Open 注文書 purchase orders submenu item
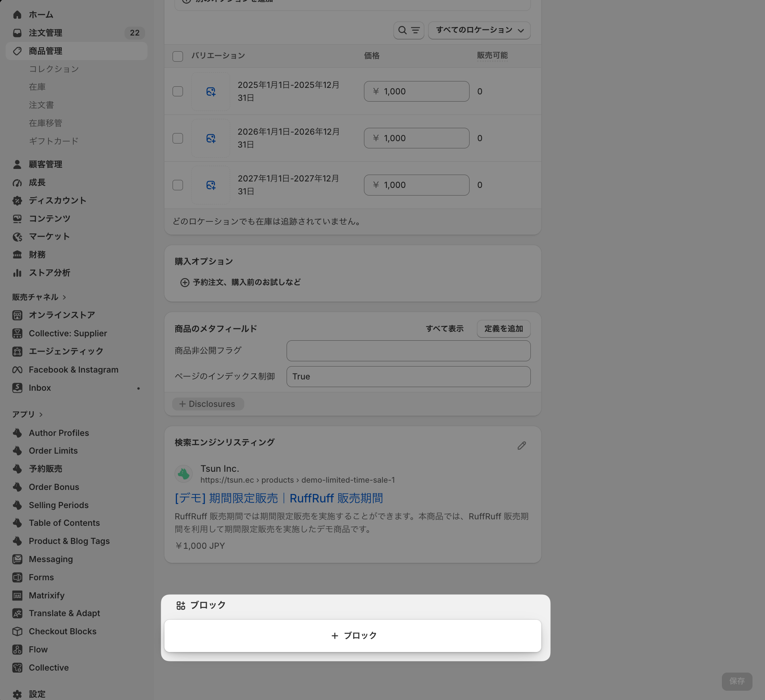Image resolution: width=765 pixels, height=700 pixels. tap(41, 105)
